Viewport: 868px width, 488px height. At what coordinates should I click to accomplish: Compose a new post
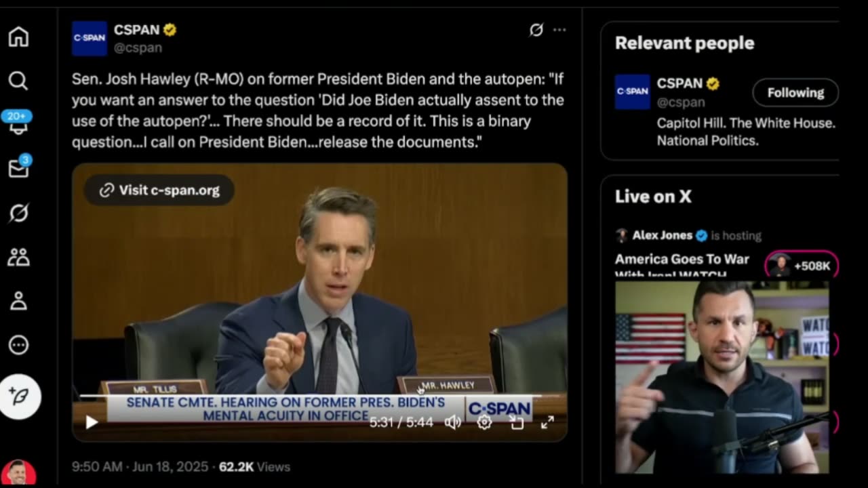[x=20, y=396]
